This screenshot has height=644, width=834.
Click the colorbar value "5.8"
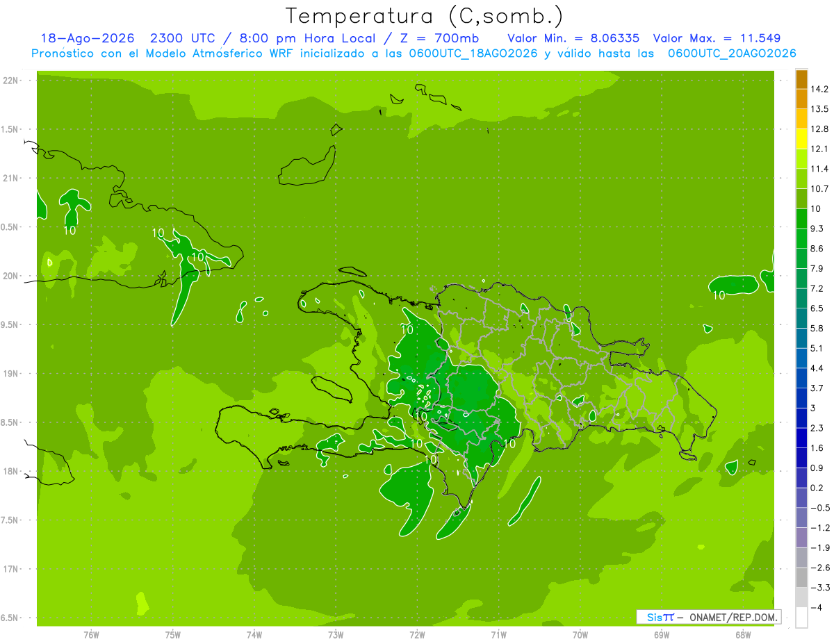point(817,329)
